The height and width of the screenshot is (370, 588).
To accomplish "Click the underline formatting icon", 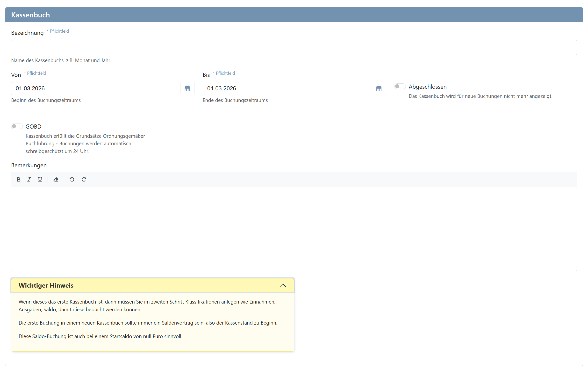I will pos(40,180).
